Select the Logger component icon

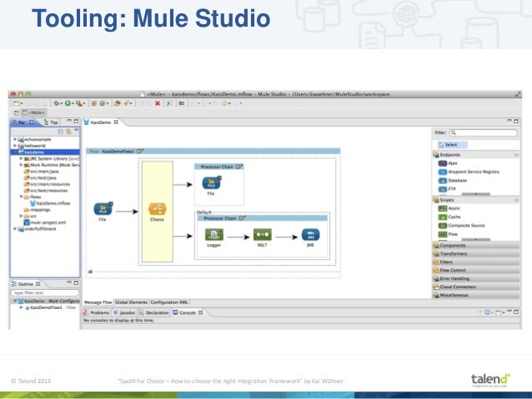tap(214, 235)
